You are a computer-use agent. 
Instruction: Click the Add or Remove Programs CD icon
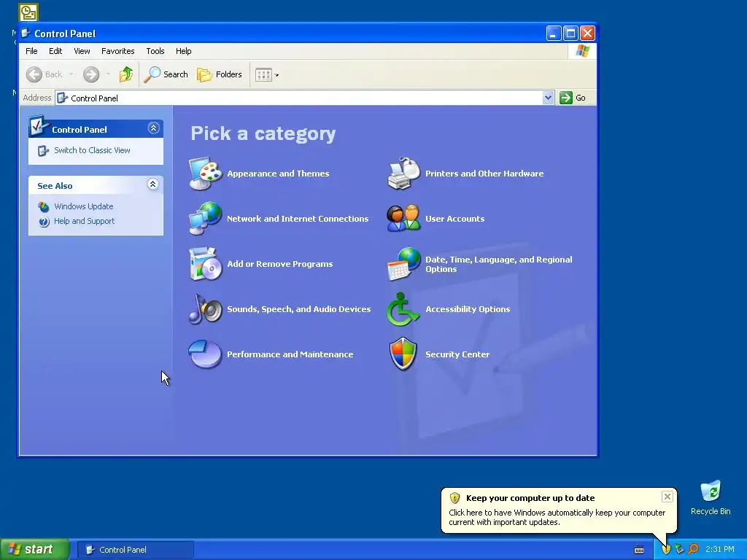point(205,264)
